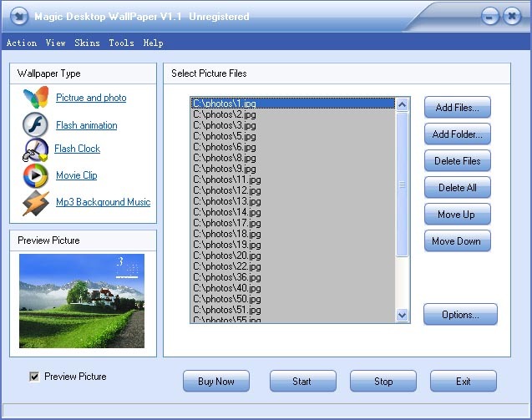The image size is (532, 420).
Task: Select C:\photos\13.jpg in the list
Action: pos(293,201)
